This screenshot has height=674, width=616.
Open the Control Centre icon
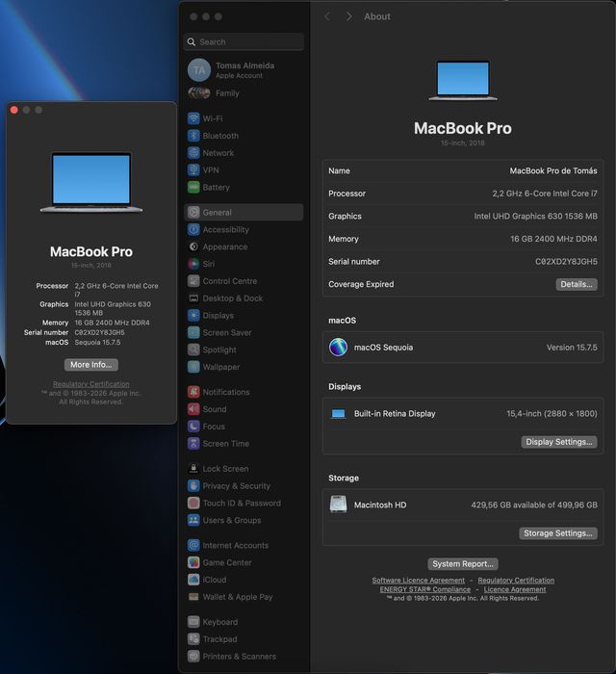193,281
